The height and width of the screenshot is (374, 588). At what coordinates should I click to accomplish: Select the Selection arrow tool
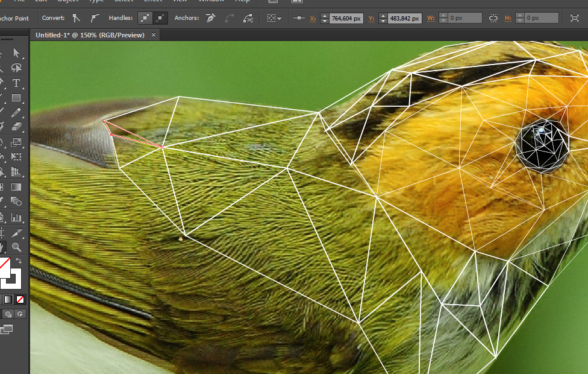click(16, 52)
